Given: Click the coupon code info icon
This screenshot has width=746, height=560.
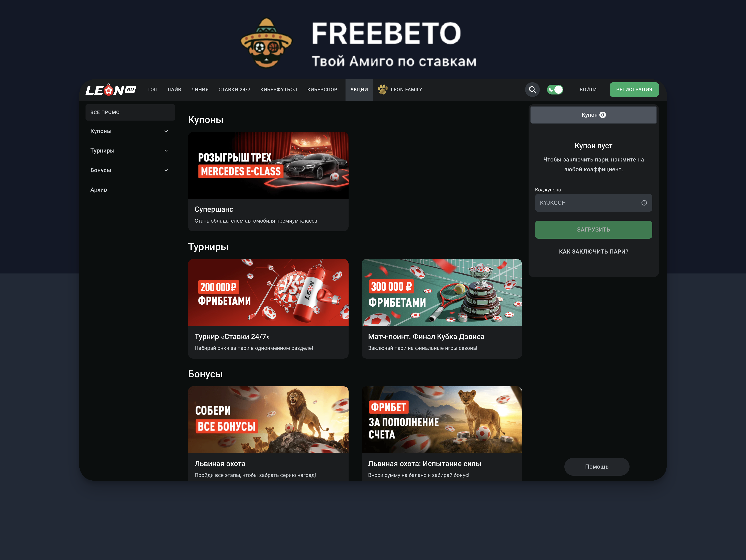Looking at the screenshot, I should coord(644,203).
